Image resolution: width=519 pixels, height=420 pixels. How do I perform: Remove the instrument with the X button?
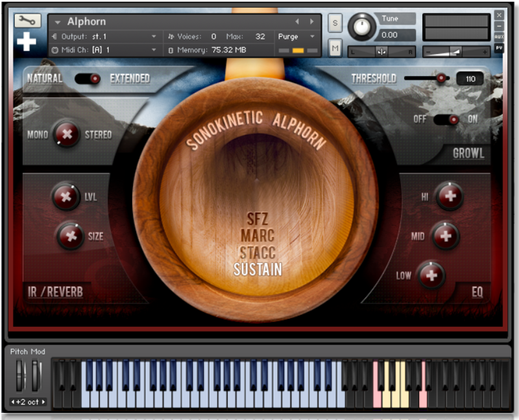coord(499,15)
